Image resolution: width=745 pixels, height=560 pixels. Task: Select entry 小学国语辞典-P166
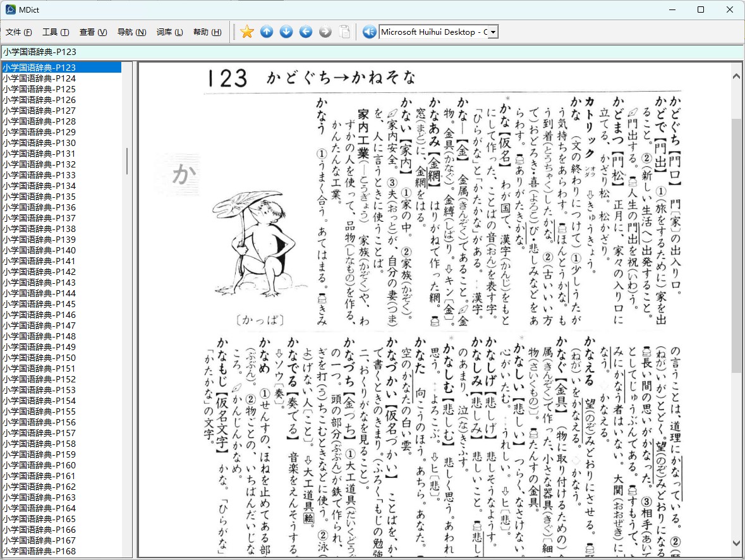[x=61, y=530]
